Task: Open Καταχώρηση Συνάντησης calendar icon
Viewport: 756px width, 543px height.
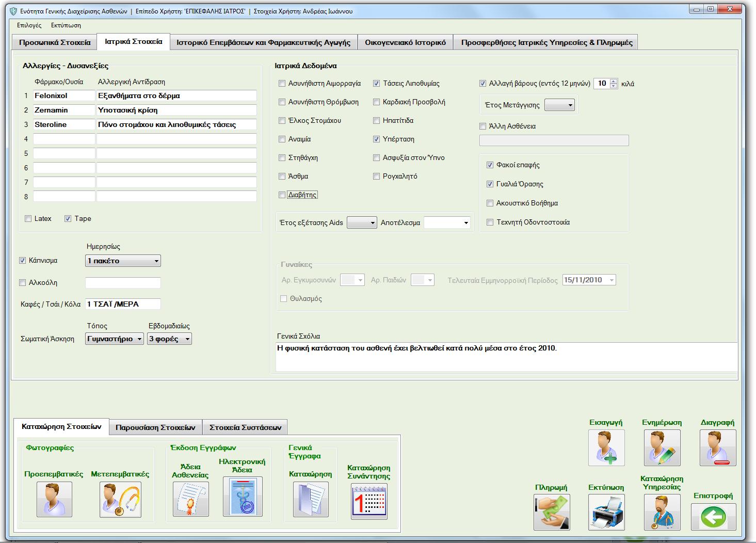Action: [369, 501]
